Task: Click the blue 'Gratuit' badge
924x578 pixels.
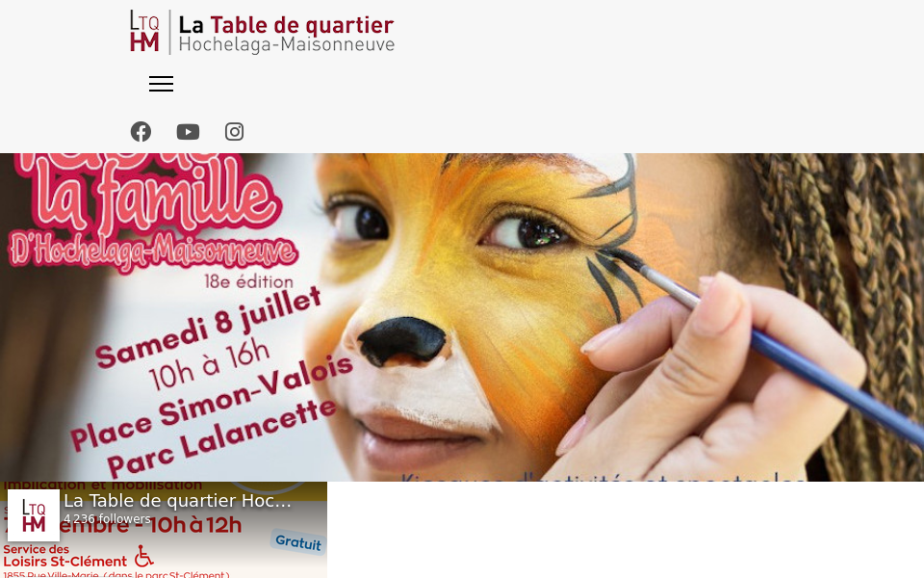Action: (298, 542)
